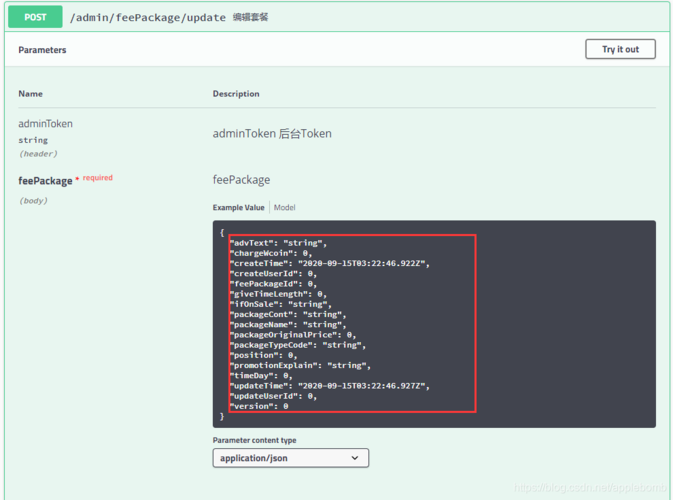Select the Example Value tab

point(239,208)
